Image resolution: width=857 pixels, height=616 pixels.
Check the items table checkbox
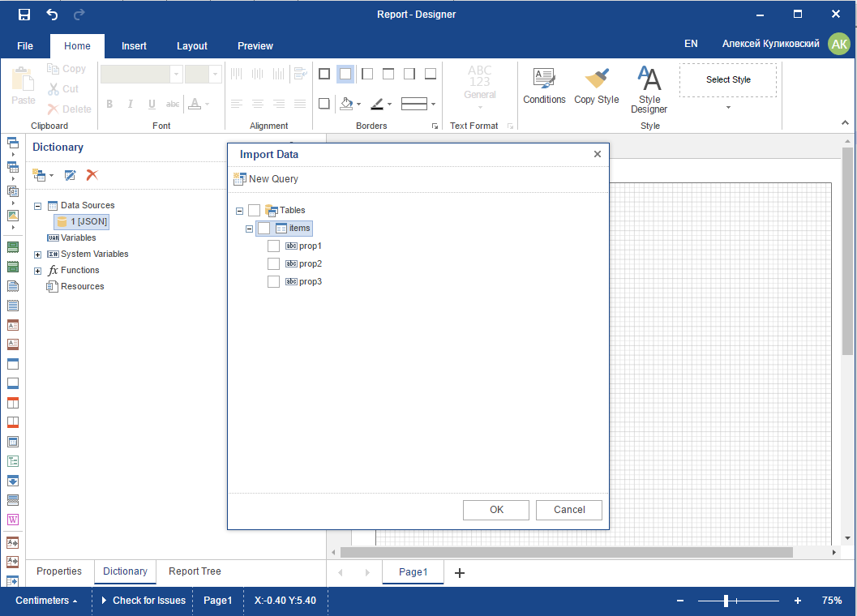[x=264, y=228]
